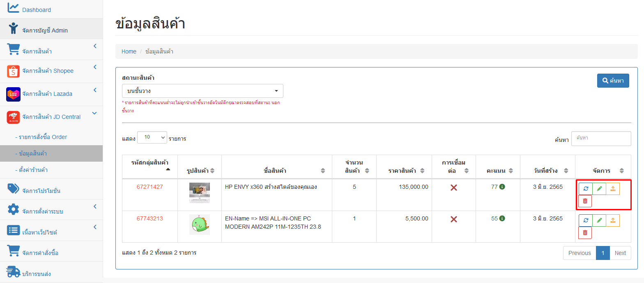Open the สถานะสินค้า status dropdown
Screen dimensions: 644x283
202,91
